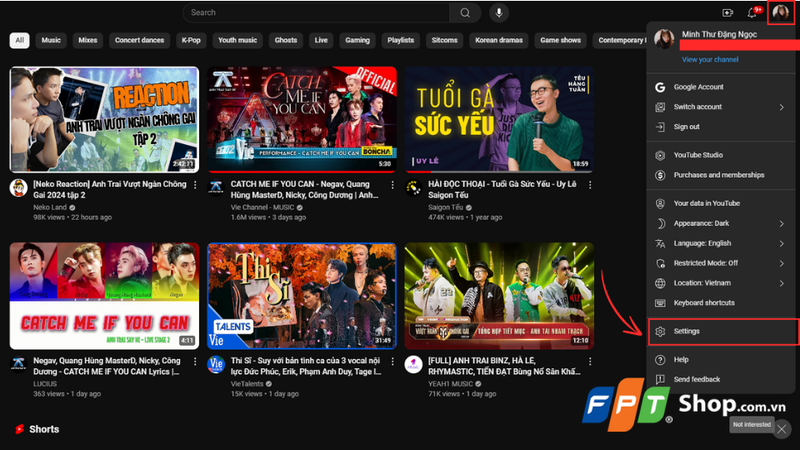Open Help menu entry
The image size is (800, 450).
click(720, 360)
